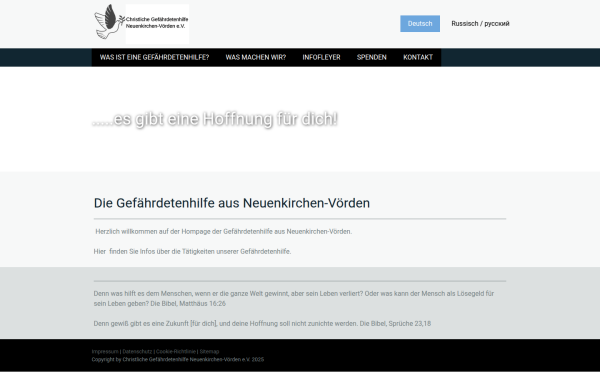Click the heading 'Die Gefährdetenhilfe aus Neuenkirchen-Vörden'
Image resolution: width=600 pixels, height=375 pixels.
(232, 203)
